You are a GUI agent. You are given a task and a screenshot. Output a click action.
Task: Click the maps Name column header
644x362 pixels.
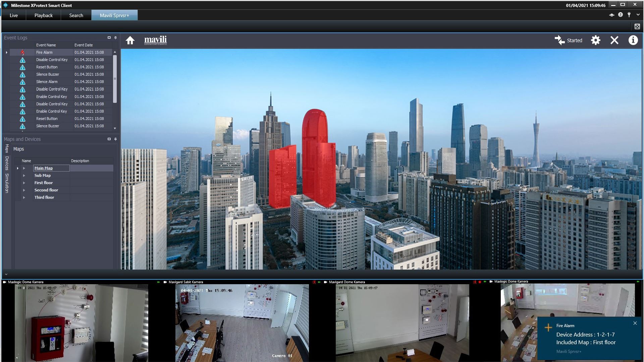click(45, 161)
